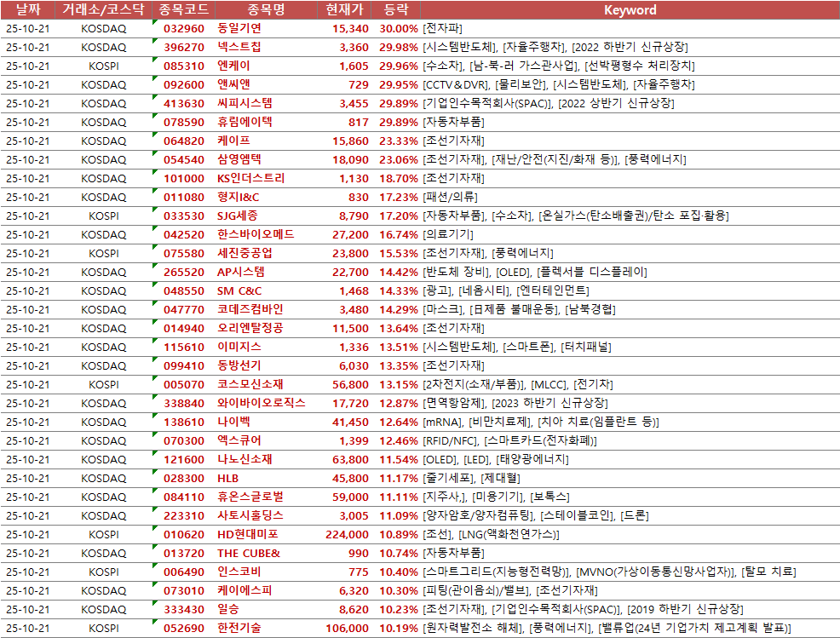The width and height of the screenshot is (840, 638).
Task: Click stock code 338840
Action: pos(184,404)
